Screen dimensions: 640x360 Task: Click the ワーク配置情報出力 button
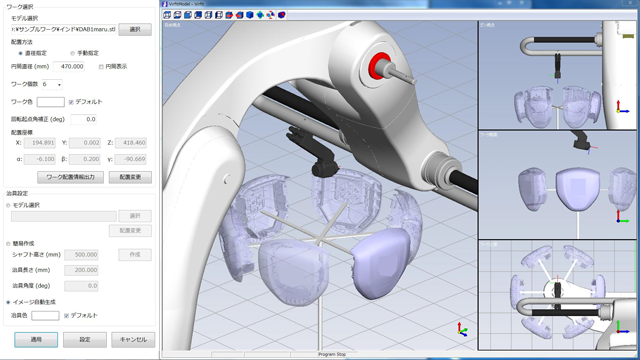coord(70,177)
